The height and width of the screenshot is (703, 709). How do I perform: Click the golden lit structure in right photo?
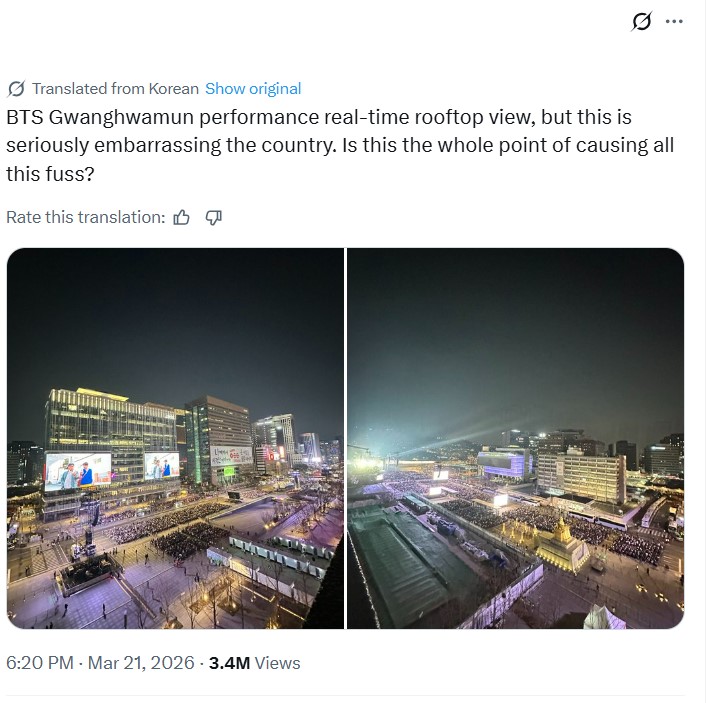point(561,543)
